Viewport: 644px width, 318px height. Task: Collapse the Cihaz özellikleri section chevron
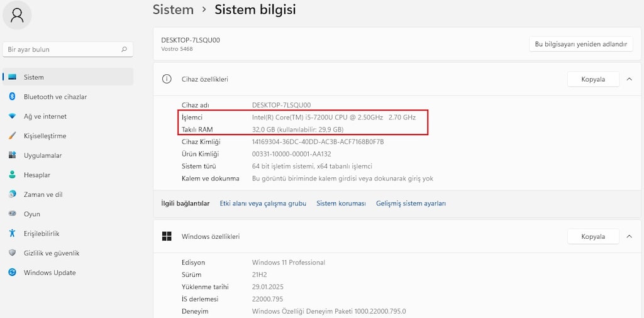click(629, 79)
